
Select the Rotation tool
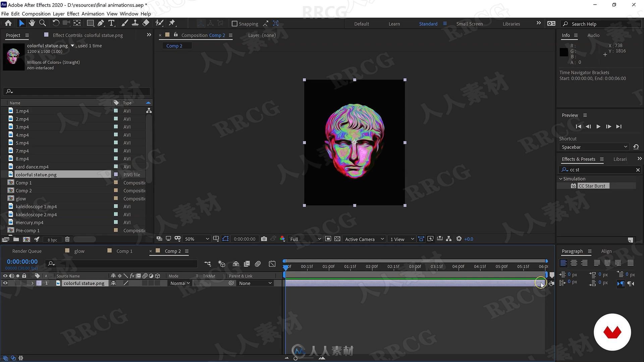(x=56, y=23)
